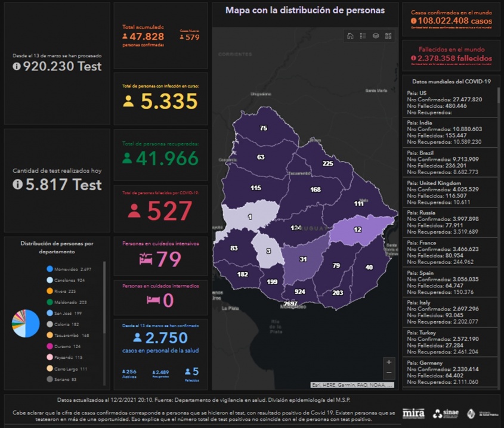Click the Rivera orange legend dot
Screen dimensions: 504x428
(50, 291)
